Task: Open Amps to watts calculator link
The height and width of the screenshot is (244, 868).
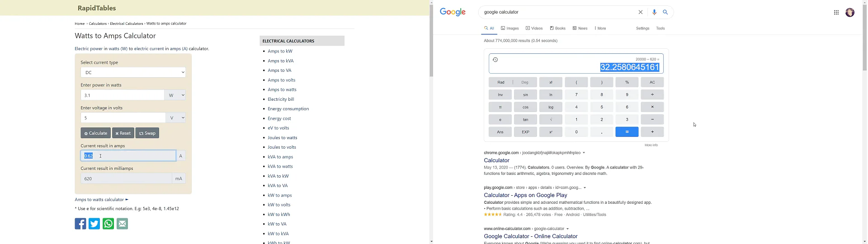Action: [x=102, y=199]
